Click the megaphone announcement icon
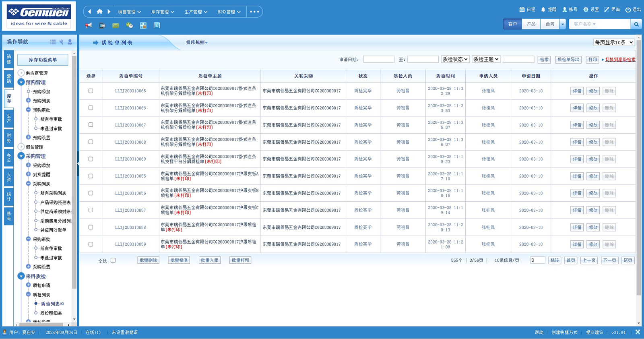Image resolution: width=644 pixels, height=339 pixels. click(x=89, y=25)
